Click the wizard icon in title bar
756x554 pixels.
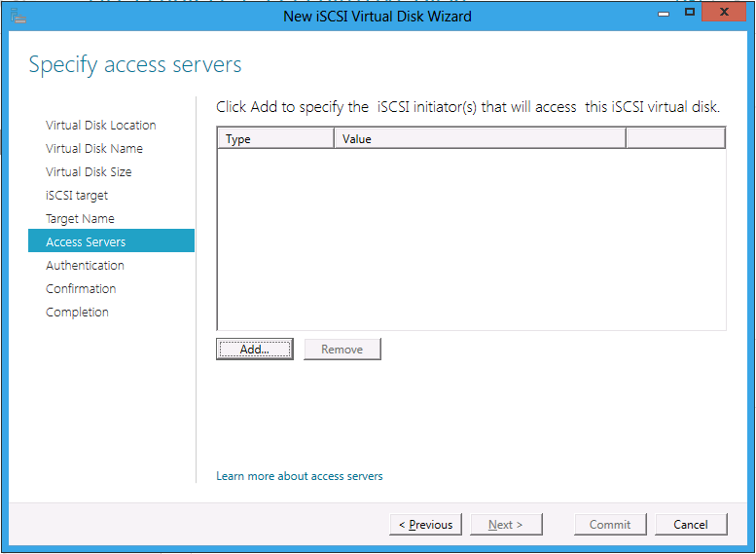tap(18, 16)
